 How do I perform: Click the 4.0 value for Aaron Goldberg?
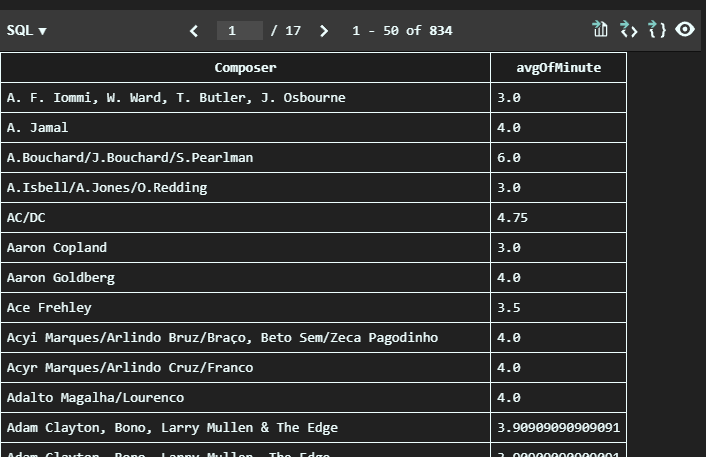558,278
